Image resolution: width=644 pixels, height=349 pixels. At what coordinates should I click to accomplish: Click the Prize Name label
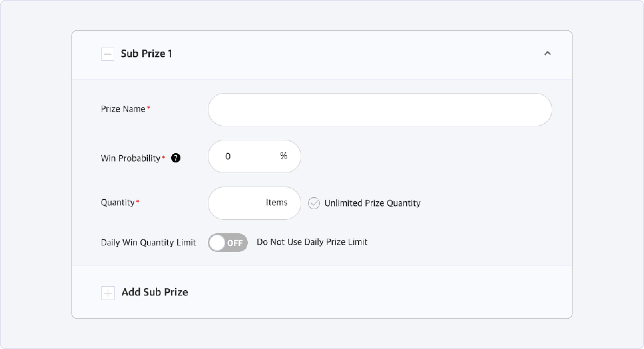coord(123,109)
